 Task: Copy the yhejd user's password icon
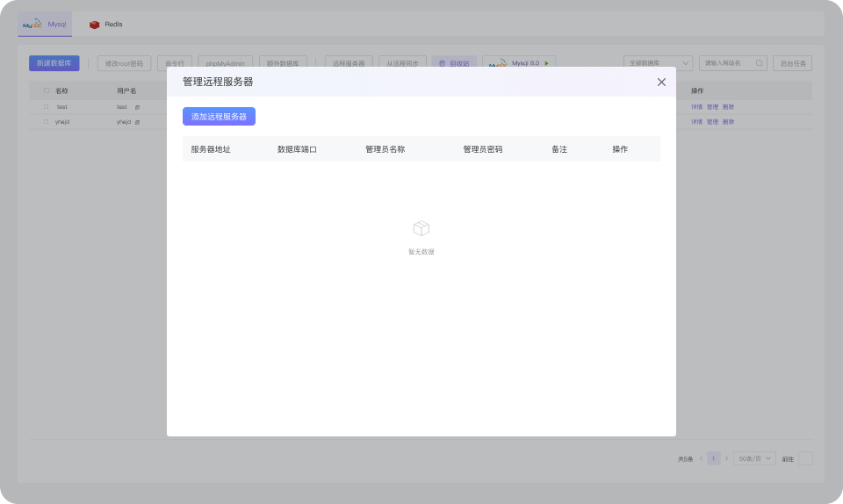[x=137, y=123]
